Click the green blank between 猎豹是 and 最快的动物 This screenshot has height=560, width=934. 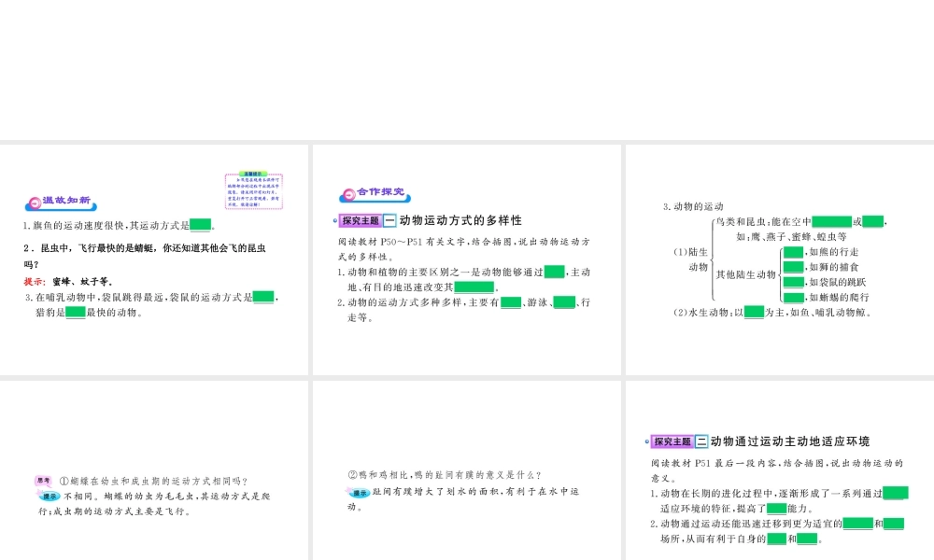[x=76, y=312]
